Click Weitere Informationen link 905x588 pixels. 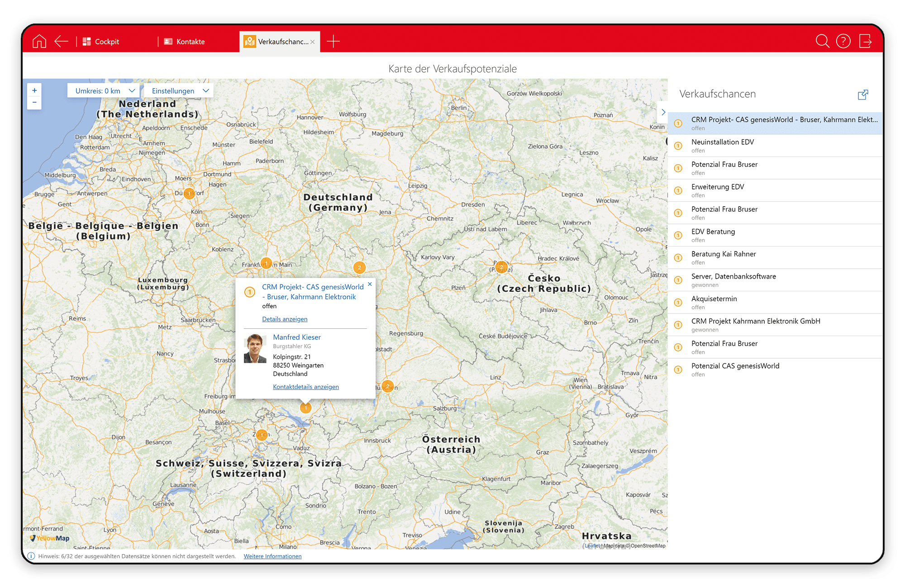pyautogui.click(x=272, y=556)
